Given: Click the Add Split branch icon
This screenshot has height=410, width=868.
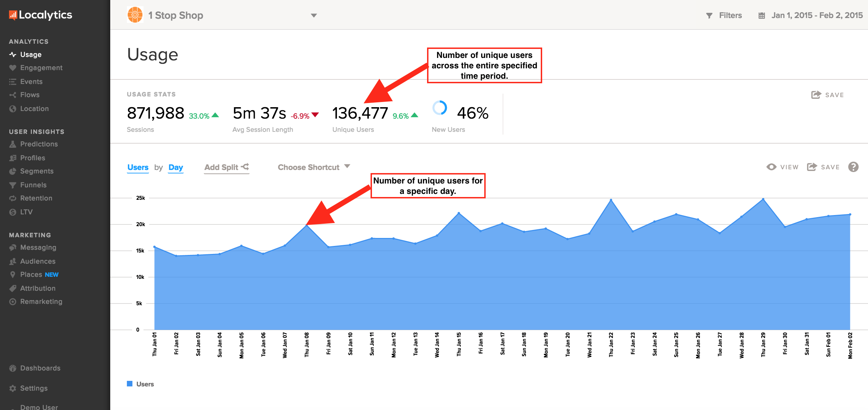Looking at the screenshot, I should [245, 167].
